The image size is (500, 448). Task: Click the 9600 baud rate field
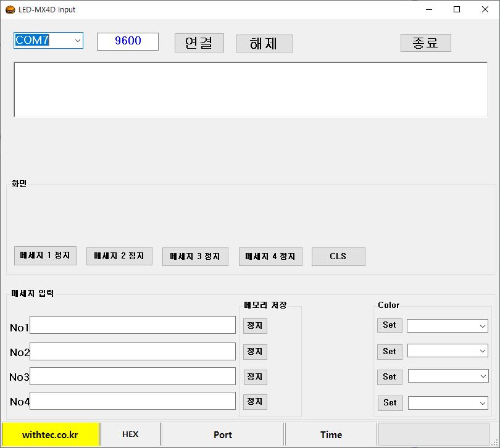(x=128, y=41)
